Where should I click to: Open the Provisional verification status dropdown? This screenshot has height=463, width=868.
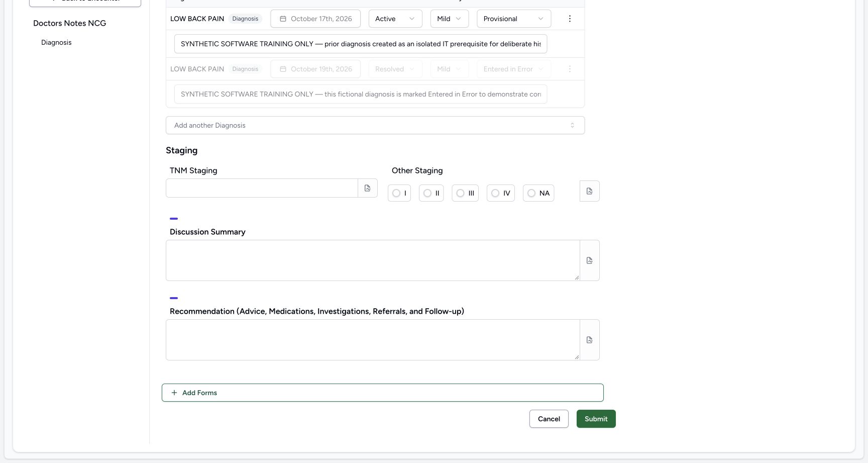514,19
